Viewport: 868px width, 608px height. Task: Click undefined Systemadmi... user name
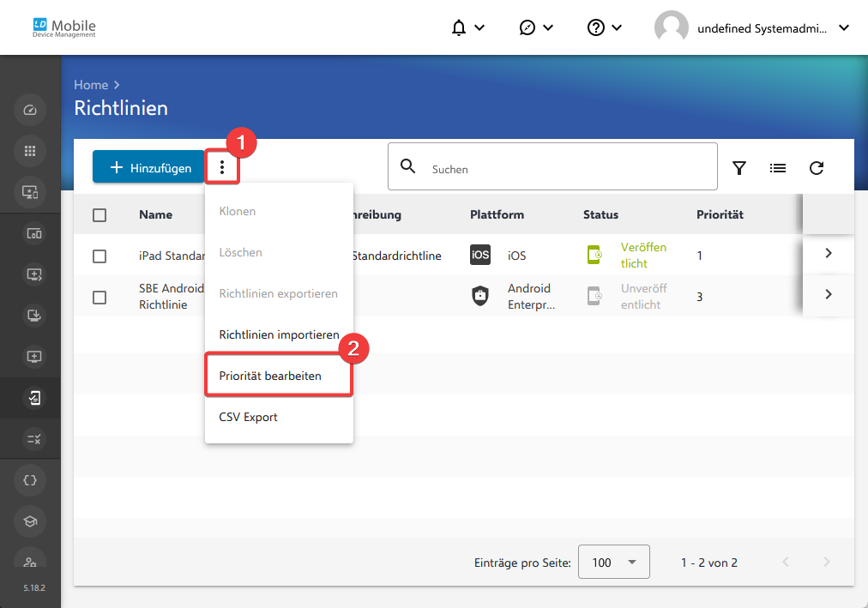(x=762, y=28)
